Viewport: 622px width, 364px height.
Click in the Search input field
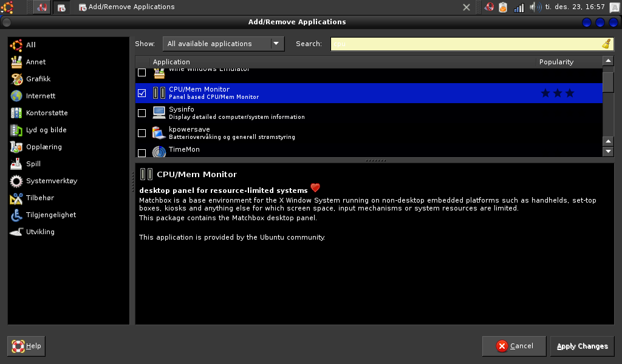click(x=466, y=44)
